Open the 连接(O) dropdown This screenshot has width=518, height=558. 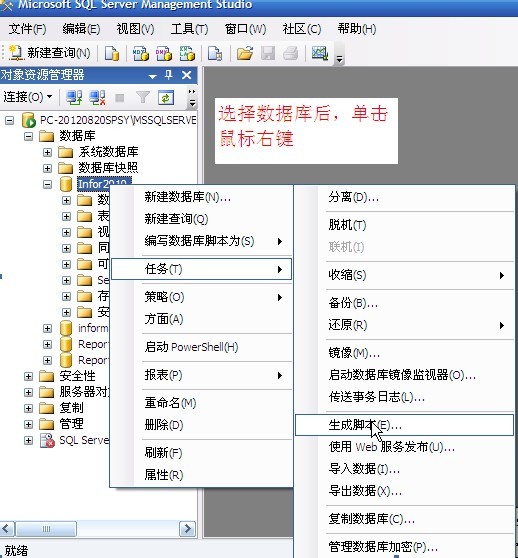pos(28,97)
